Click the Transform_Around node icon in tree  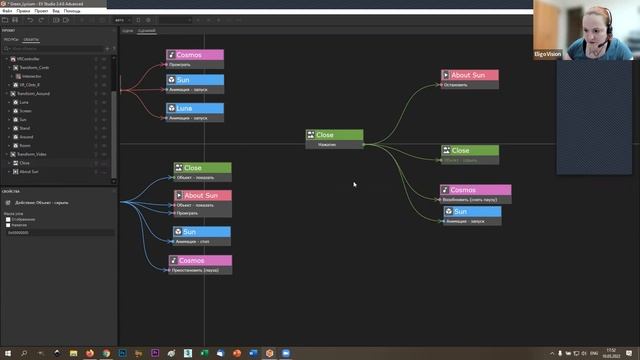point(13,93)
